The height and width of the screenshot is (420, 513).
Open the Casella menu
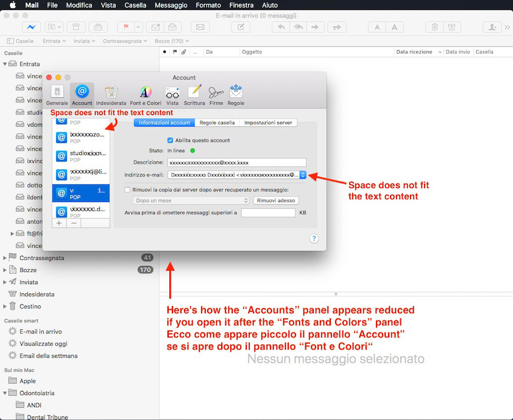coord(135,5)
